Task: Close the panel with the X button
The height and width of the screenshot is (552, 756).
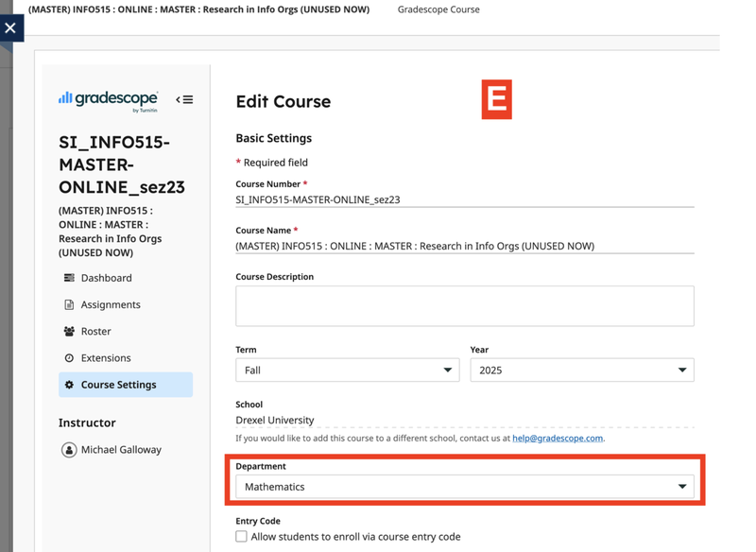Action: click(x=10, y=27)
